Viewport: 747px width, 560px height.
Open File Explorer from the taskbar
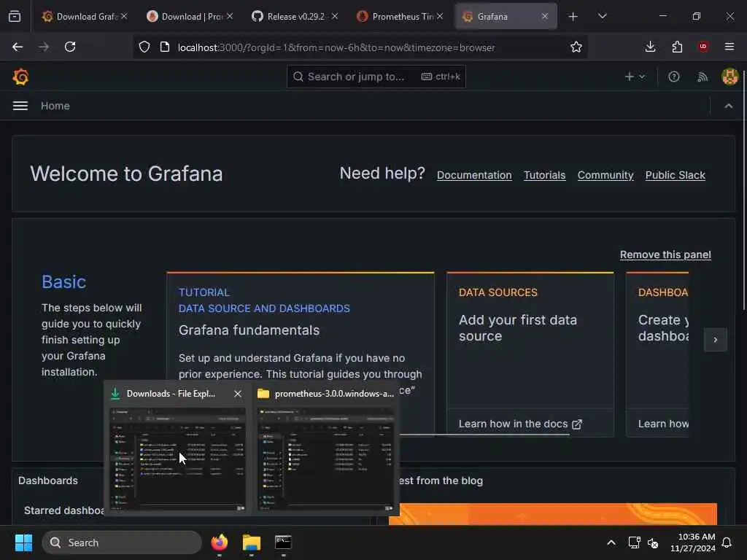[x=251, y=542]
